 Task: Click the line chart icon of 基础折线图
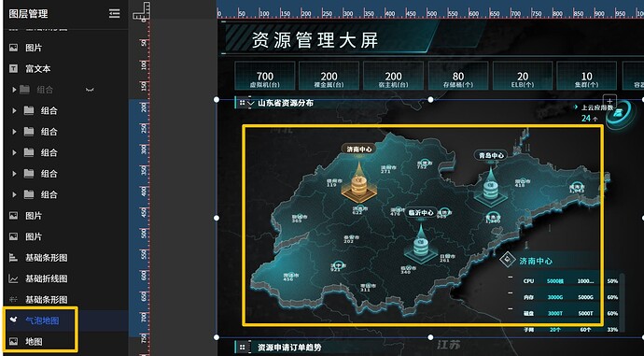[14, 278]
